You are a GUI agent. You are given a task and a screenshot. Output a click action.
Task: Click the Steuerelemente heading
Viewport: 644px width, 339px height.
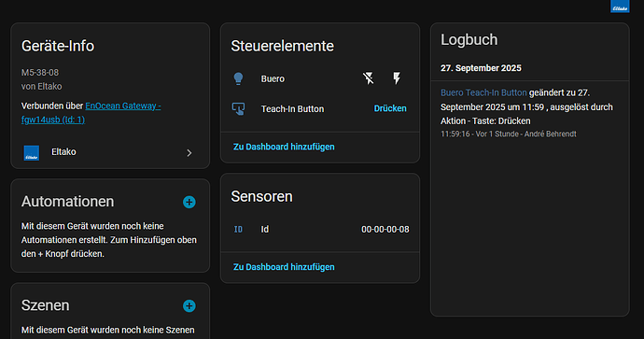282,46
